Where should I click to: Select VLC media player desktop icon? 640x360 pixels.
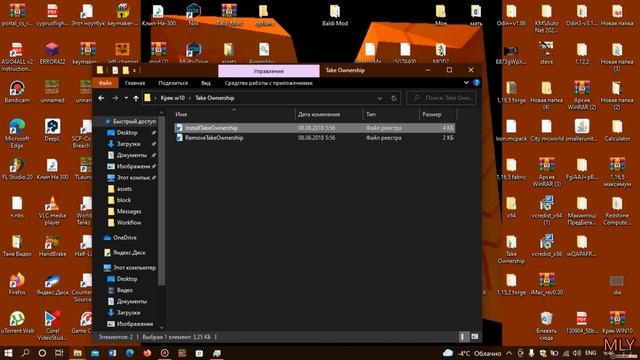52,211
